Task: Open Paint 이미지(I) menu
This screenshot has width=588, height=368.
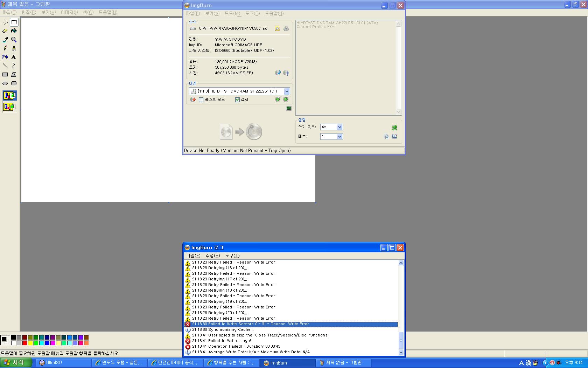Action: click(x=69, y=12)
